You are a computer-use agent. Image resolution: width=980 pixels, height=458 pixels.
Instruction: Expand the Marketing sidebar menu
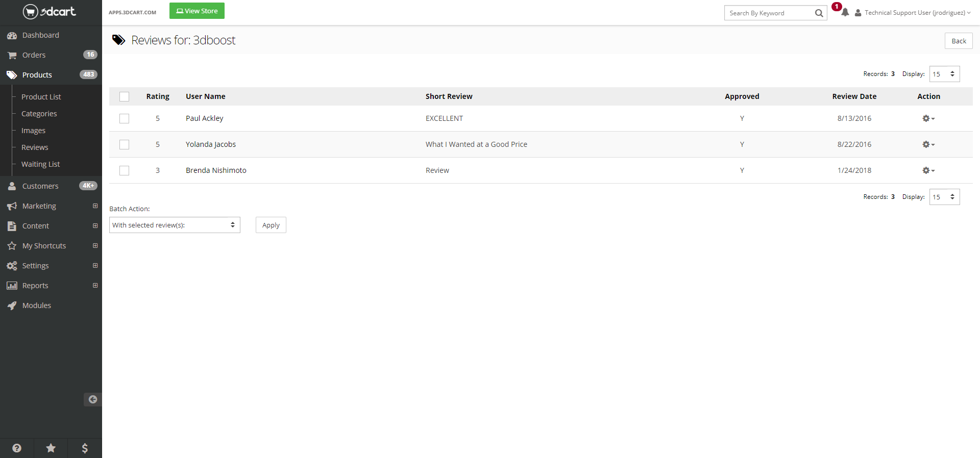tap(39, 206)
